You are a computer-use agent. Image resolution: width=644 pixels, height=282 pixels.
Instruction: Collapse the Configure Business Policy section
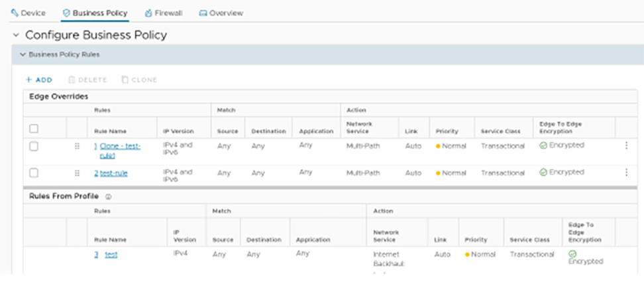click(x=15, y=35)
